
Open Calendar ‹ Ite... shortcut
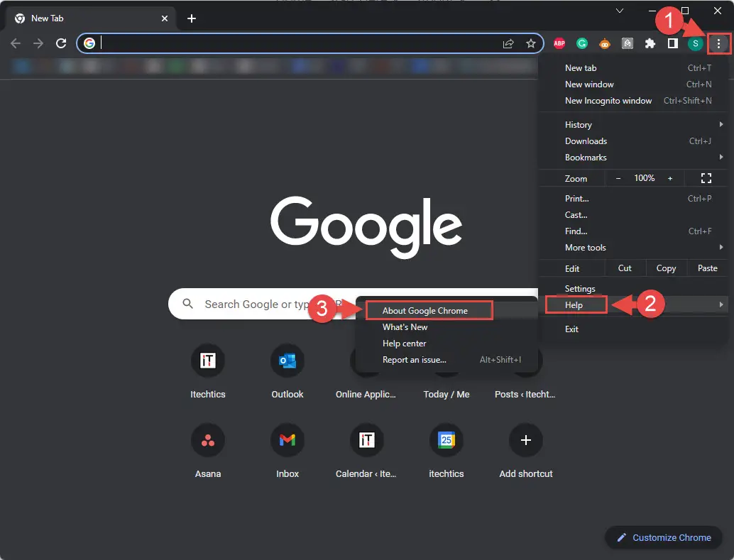pyautogui.click(x=366, y=450)
